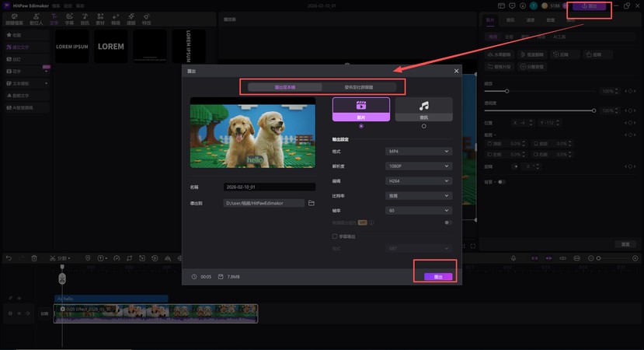Click the undo arrow in the timeline toolbar
Image resolution: width=644 pixels, height=350 pixels.
[9, 258]
